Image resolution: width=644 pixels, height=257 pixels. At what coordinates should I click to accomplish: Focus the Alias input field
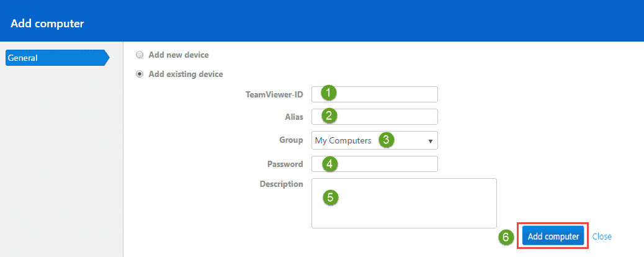pos(375,116)
